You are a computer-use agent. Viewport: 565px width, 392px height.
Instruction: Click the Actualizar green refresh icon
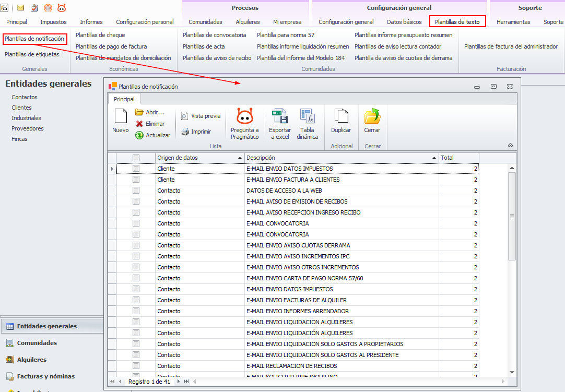coord(139,135)
